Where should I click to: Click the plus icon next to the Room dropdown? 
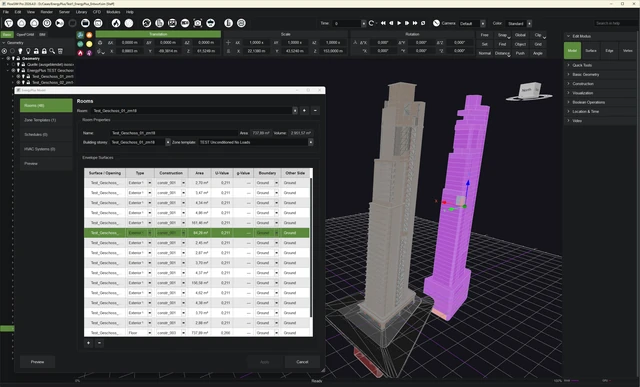point(304,111)
